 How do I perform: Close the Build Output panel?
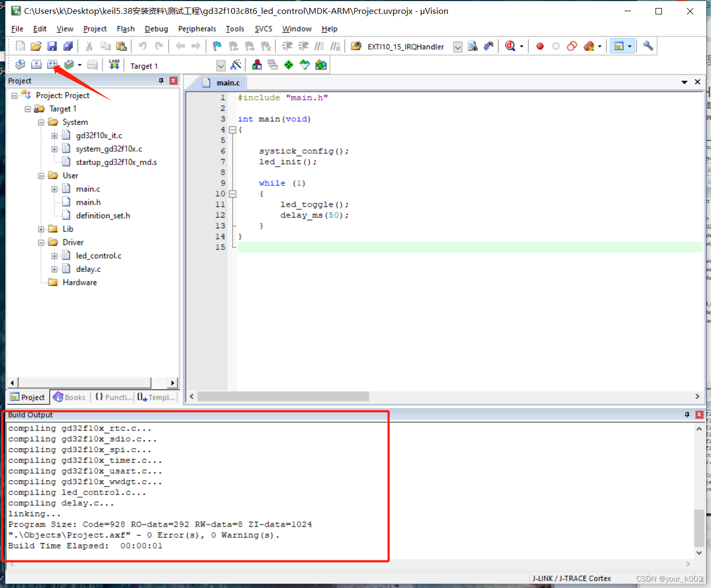[x=699, y=415]
